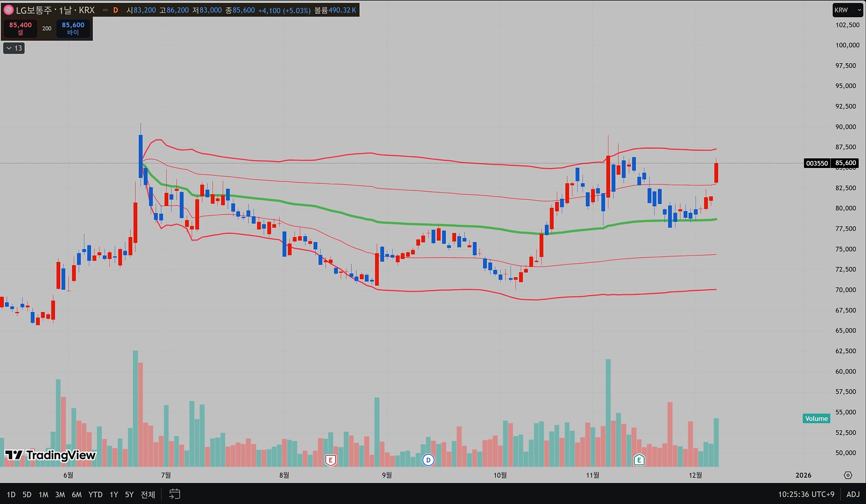Image resolution: width=866 pixels, height=504 pixels.
Task: Click the orange 'D' delayed data indicator
Action: point(115,10)
